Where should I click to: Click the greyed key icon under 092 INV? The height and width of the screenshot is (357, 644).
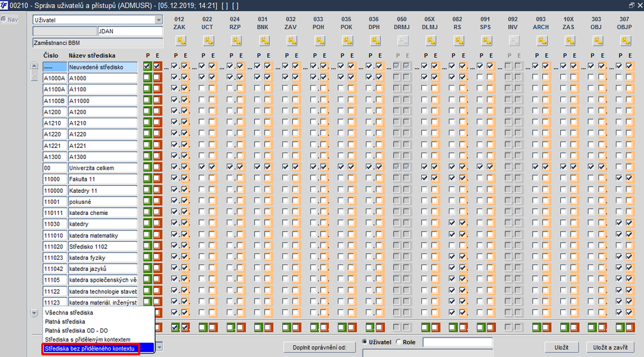(514, 41)
